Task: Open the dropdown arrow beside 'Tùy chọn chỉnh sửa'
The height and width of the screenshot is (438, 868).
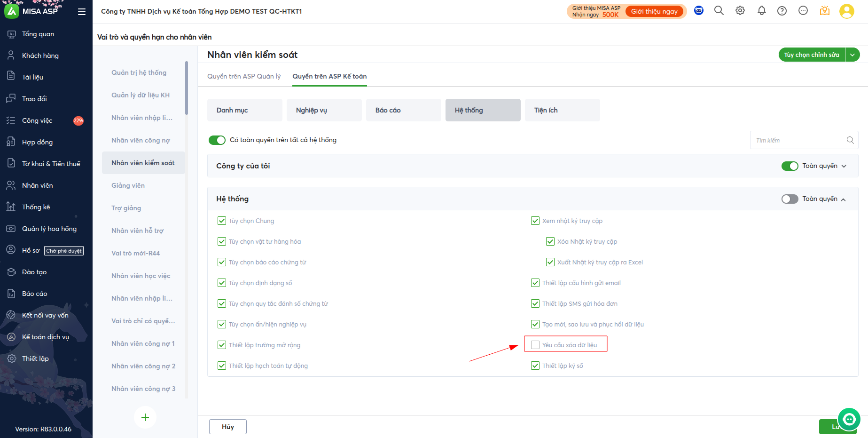Action: pos(852,55)
